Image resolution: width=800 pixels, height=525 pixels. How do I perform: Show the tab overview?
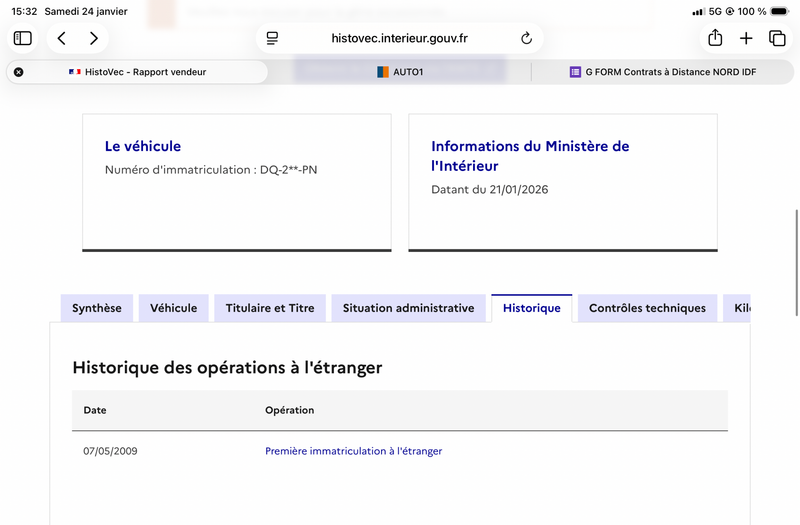777,38
